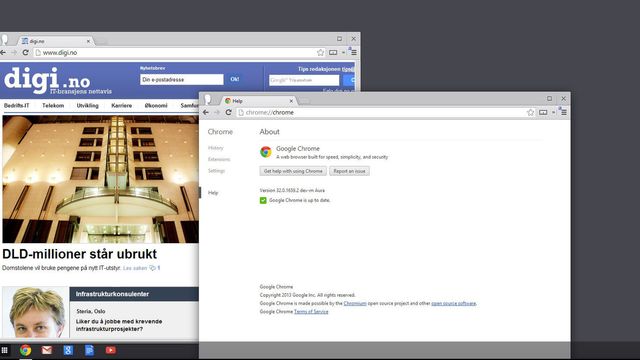This screenshot has width=640, height=360.
Task: Maximize the Help window
Action: click(x=549, y=98)
